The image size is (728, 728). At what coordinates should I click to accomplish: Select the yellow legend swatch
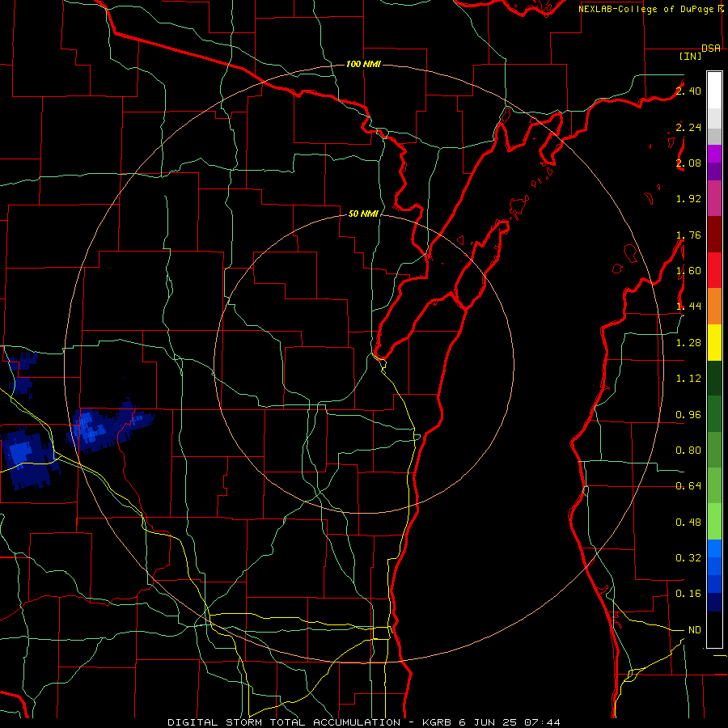click(714, 342)
